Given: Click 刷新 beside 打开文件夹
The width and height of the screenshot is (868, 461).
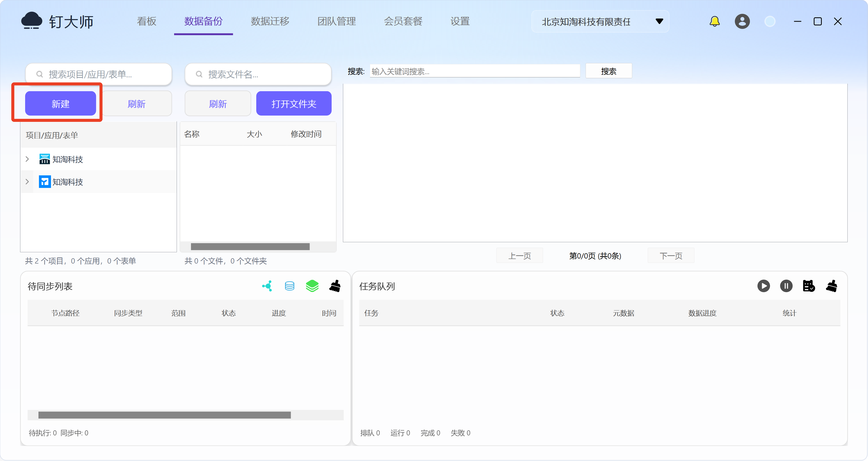Looking at the screenshot, I should pyautogui.click(x=218, y=104).
